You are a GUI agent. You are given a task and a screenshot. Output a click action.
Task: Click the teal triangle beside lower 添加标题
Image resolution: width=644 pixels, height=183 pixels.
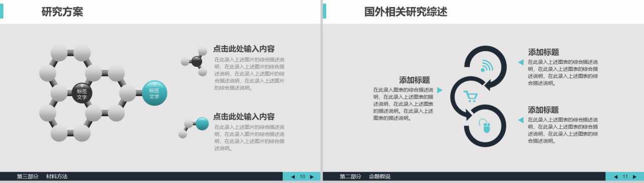click(x=521, y=120)
